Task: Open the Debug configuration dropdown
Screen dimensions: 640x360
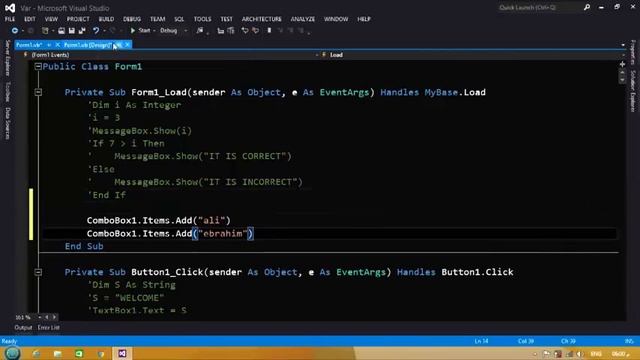Action: tap(174, 31)
